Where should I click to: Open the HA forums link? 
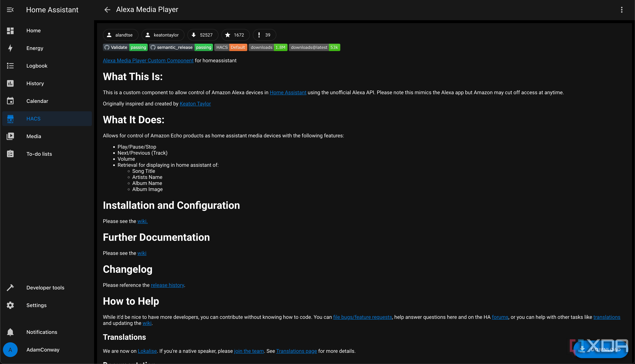(500, 317)
